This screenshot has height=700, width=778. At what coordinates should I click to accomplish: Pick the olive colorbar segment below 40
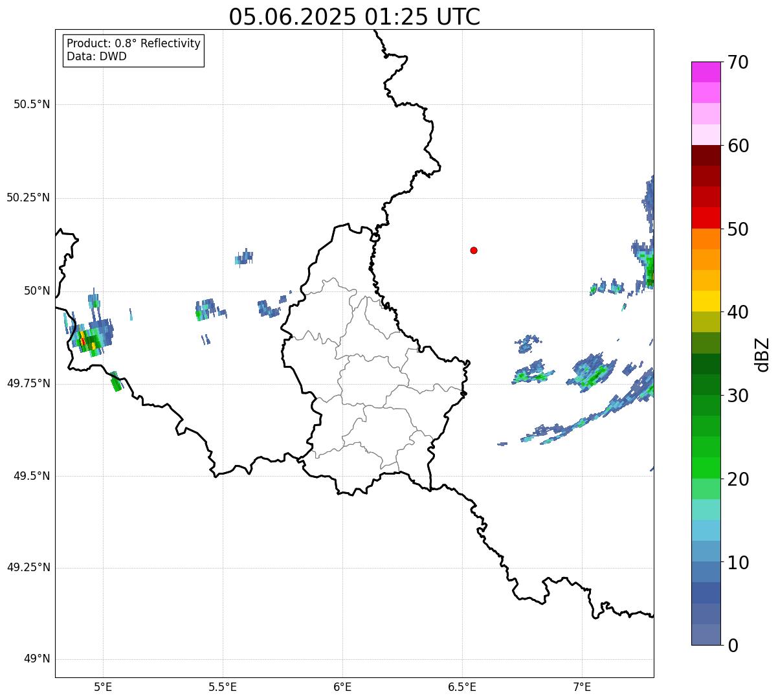(x=706, y=322)
